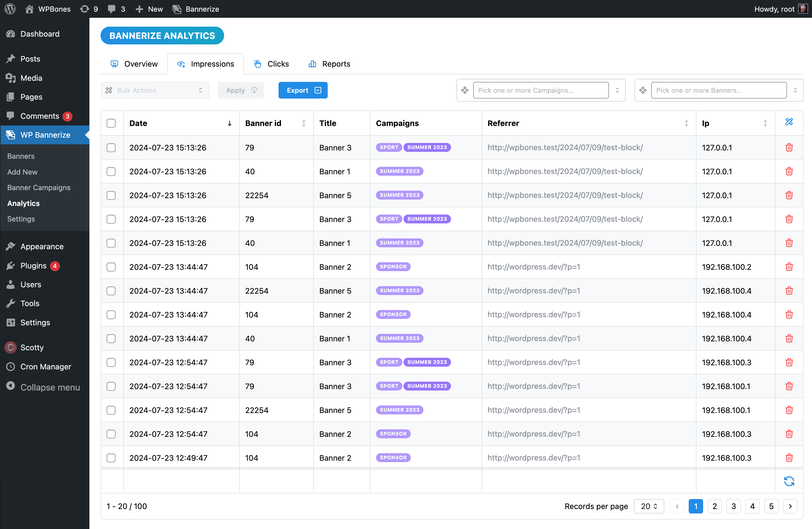Image resolution: width=812 pixels, height=529 pixels.
Task: Delete the 79 Banner 3 row with the test-block referrer at the top
Action: coord(789,148)
